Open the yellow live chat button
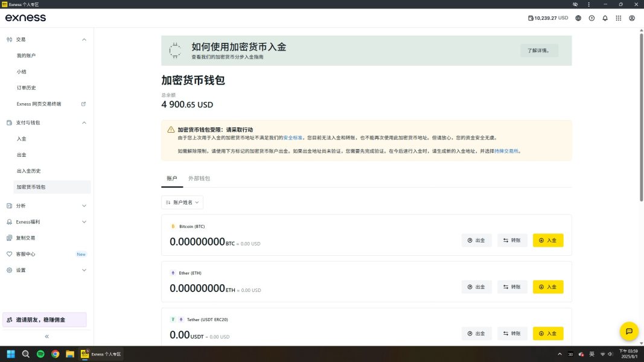The image size is (644, 362). [x=629, y=331]
